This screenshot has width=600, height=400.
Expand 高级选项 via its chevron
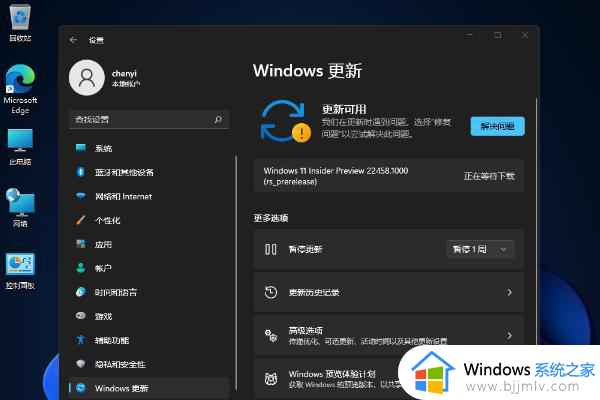(x=509, y=336)
